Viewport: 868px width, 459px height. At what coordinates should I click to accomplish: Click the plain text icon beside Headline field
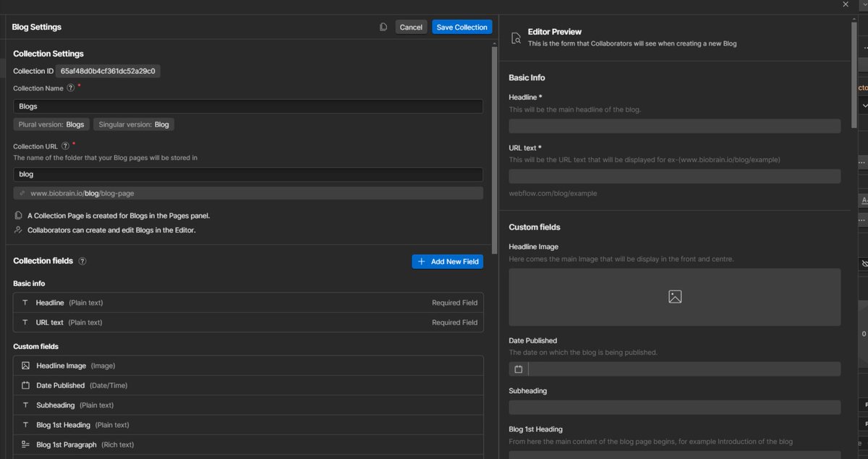click(25, 302)
